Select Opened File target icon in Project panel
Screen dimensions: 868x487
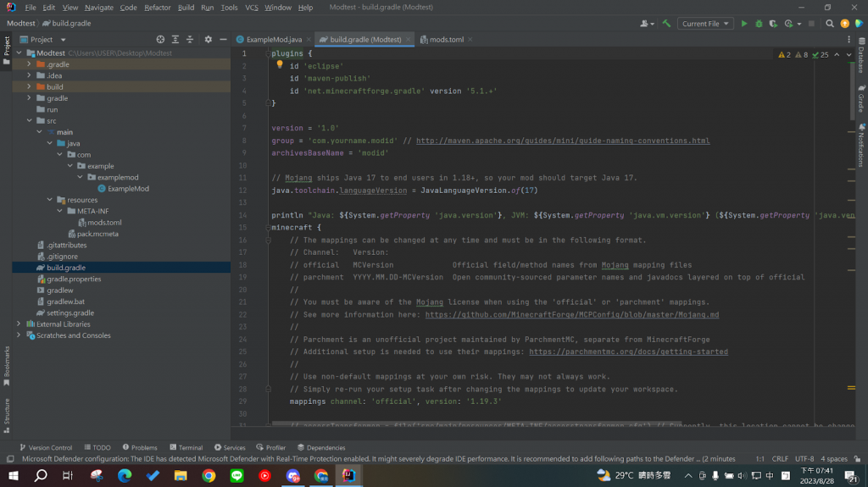[160, 39]
